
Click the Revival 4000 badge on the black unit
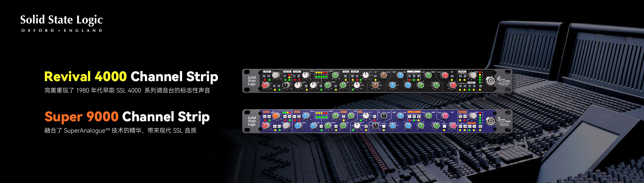tap(503, 81)
